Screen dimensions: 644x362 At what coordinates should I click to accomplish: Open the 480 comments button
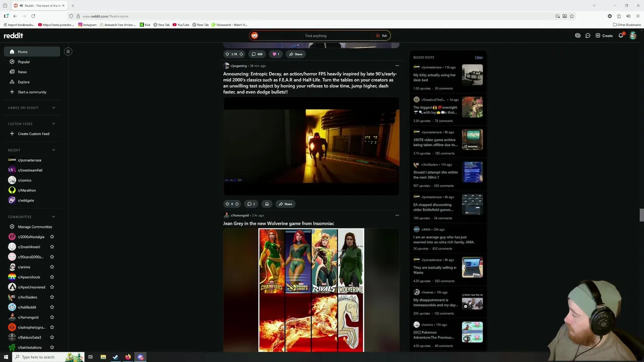pos(257,54)
